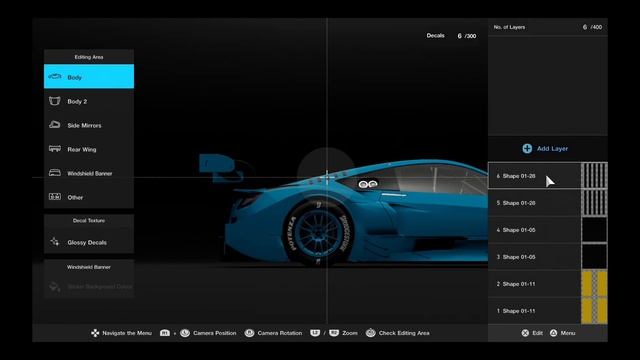Click the L2 zoom button icon

pos(315,333)
